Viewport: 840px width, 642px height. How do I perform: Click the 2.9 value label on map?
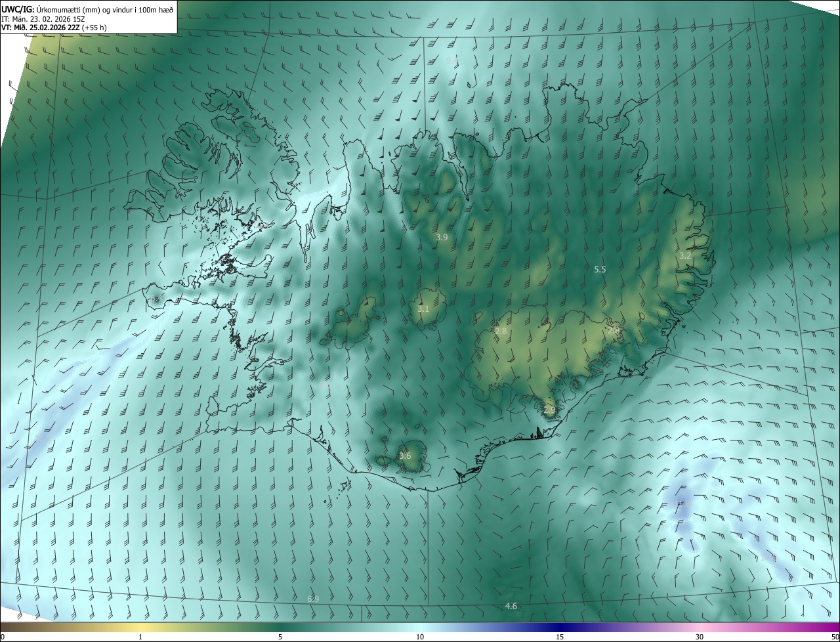point(550,410)
